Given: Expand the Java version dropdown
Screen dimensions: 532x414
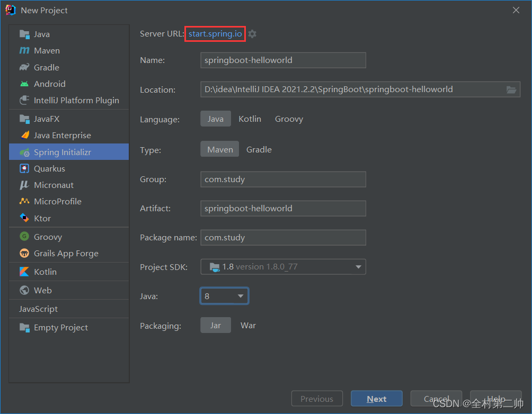Looking at the screenshot, I should 224,296.
